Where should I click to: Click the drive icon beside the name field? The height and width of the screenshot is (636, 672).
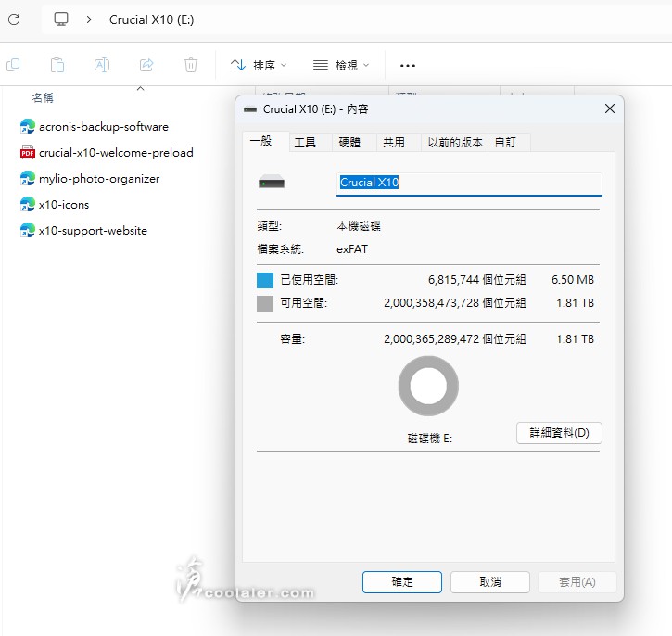click(x=272, y=182)
